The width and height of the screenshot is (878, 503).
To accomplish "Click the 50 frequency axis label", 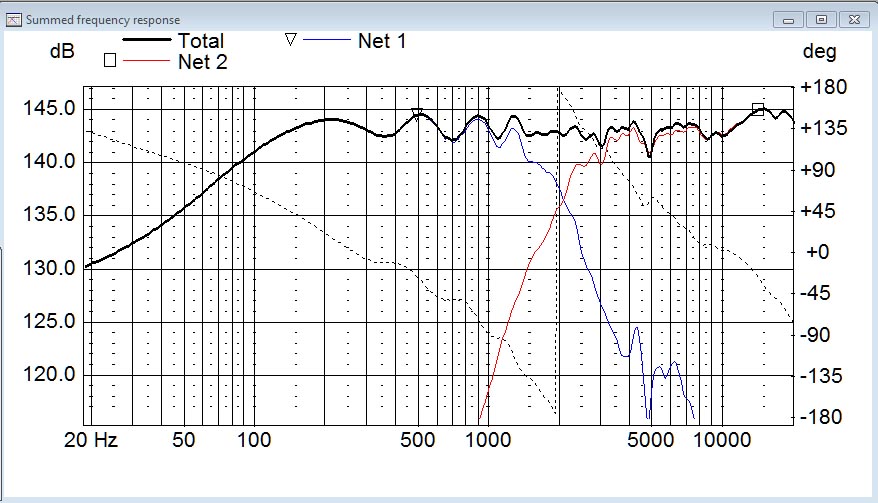I will (x=184, y=440).
